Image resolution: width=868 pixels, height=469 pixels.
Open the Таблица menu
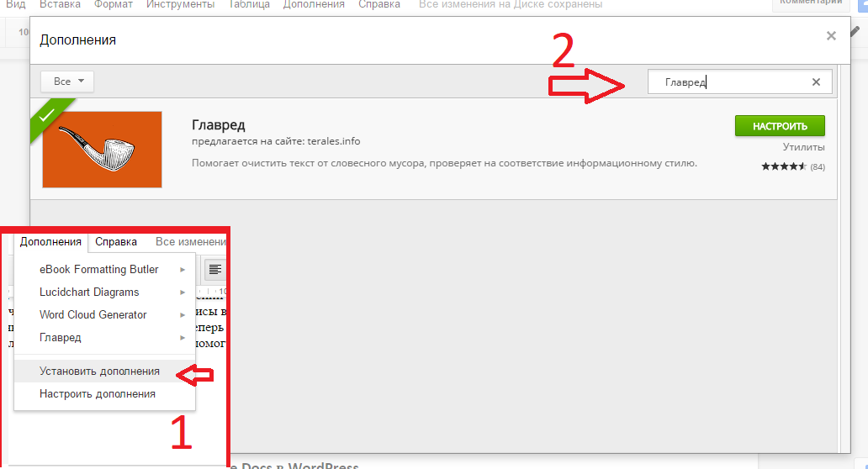pos(249,4)
